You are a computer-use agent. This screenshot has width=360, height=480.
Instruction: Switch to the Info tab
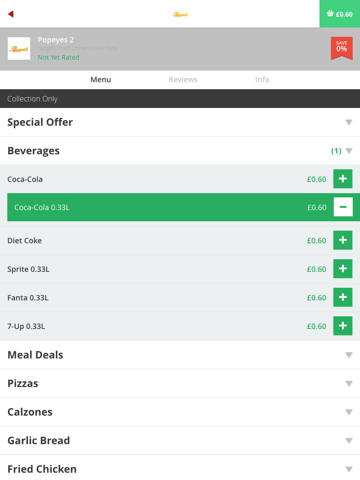point(262,80)
